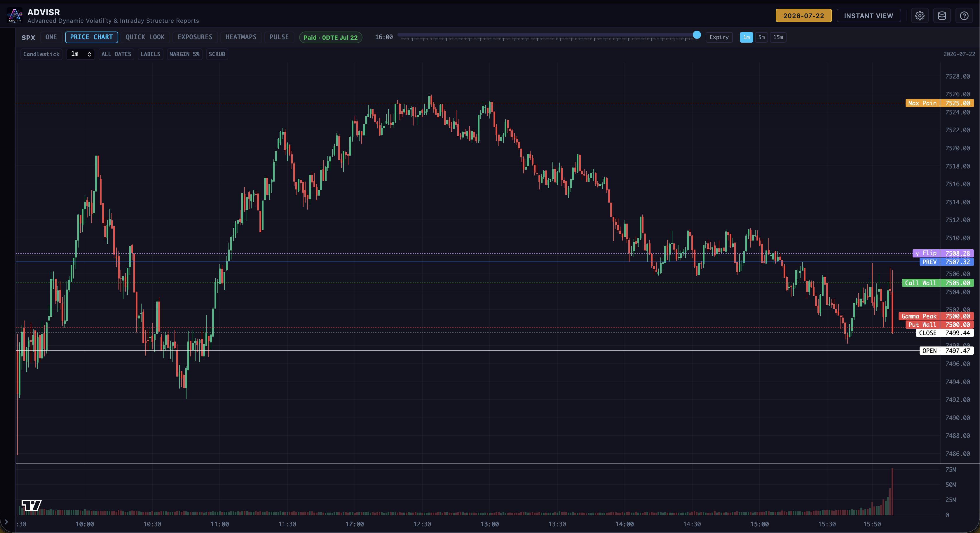Click the Gamma Peak 7500.00 label
980x533 pixels.
pos(936,316)
